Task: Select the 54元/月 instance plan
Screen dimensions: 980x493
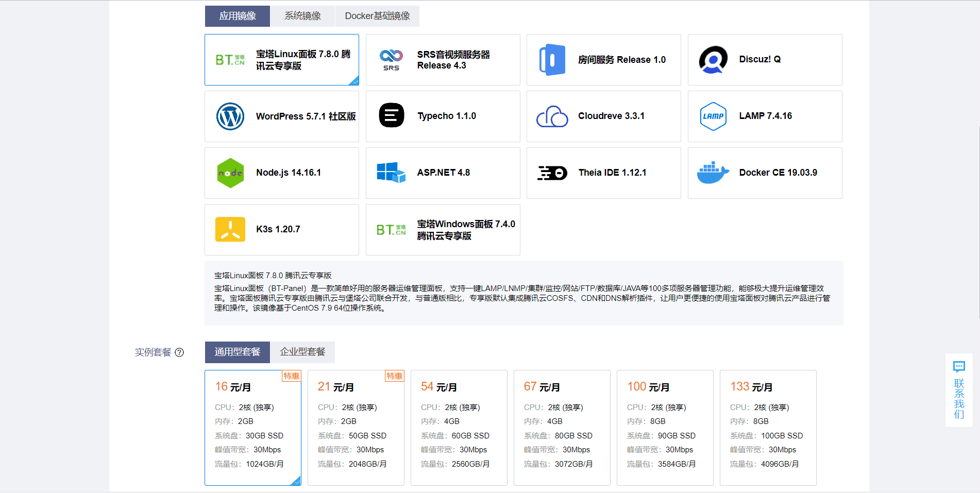Action: pyautogui.click(x=458, y=428)
